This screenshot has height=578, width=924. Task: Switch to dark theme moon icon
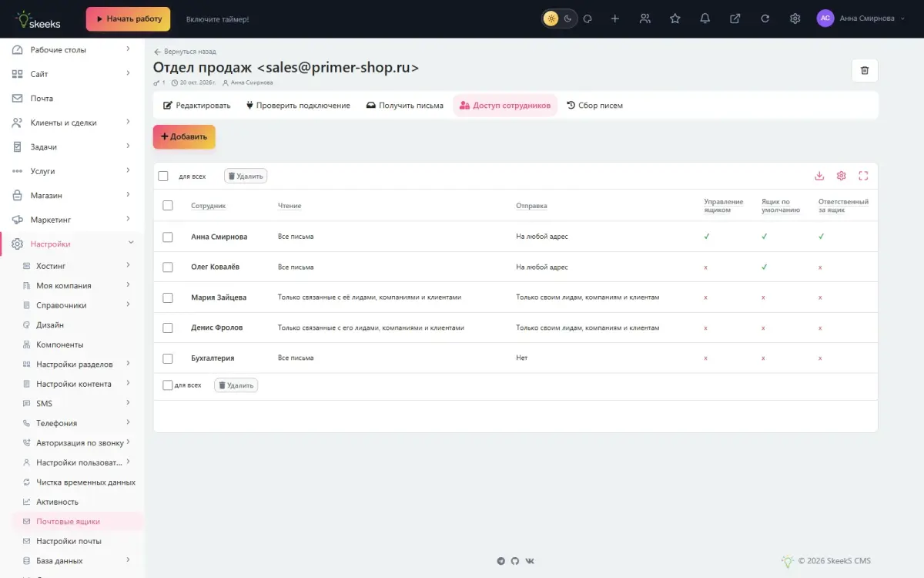pos(568,18)
